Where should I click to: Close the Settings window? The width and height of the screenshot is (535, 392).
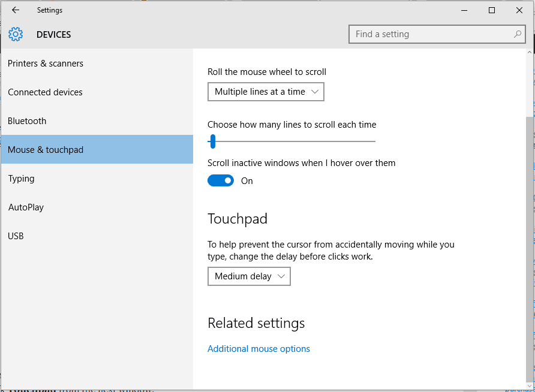519,10
